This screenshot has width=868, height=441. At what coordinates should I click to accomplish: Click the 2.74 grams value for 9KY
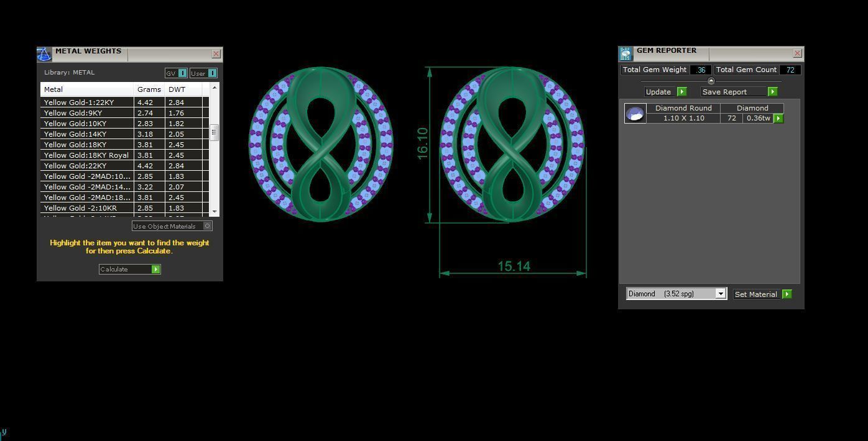[145, 113]
